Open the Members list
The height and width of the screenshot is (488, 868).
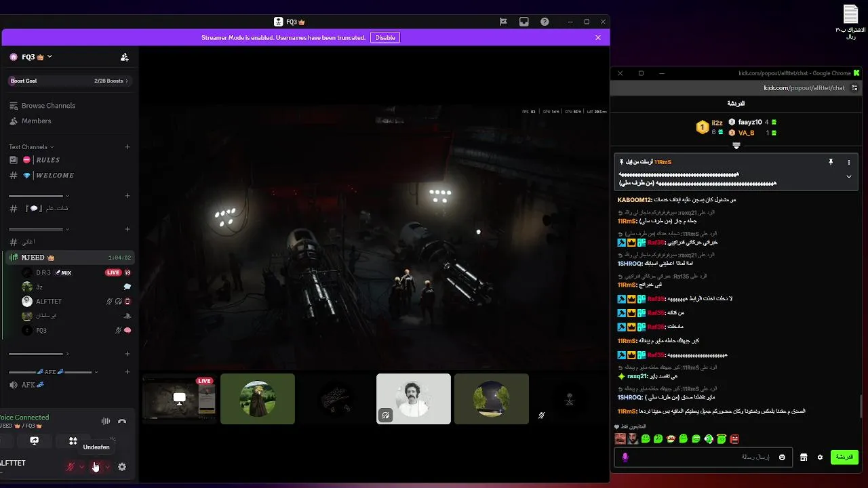pyautogui.click(x=69, y=121)
